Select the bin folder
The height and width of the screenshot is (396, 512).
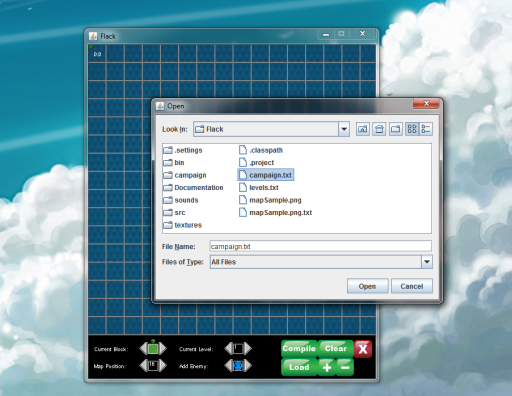click(x=174, y=163)
